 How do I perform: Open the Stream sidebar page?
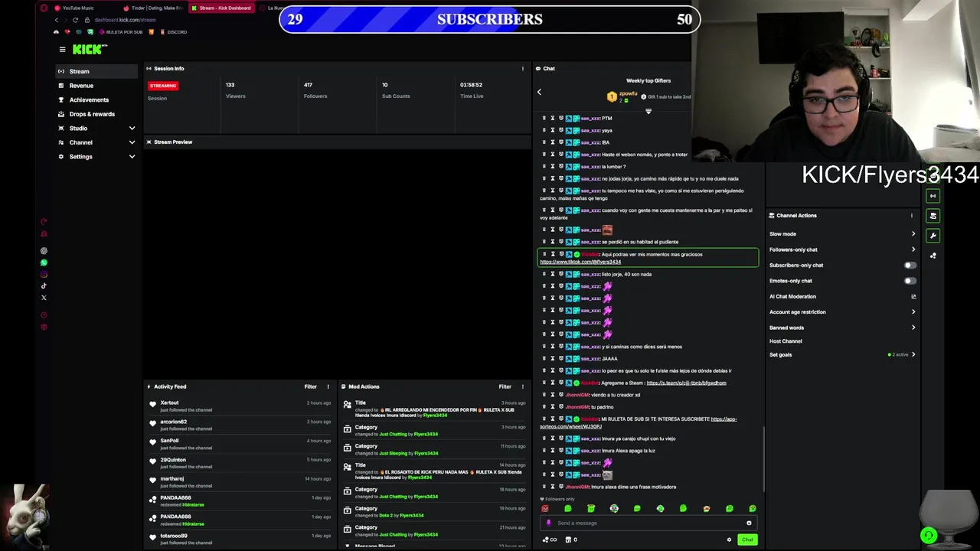pyautogui.click(x=98, y=71)
